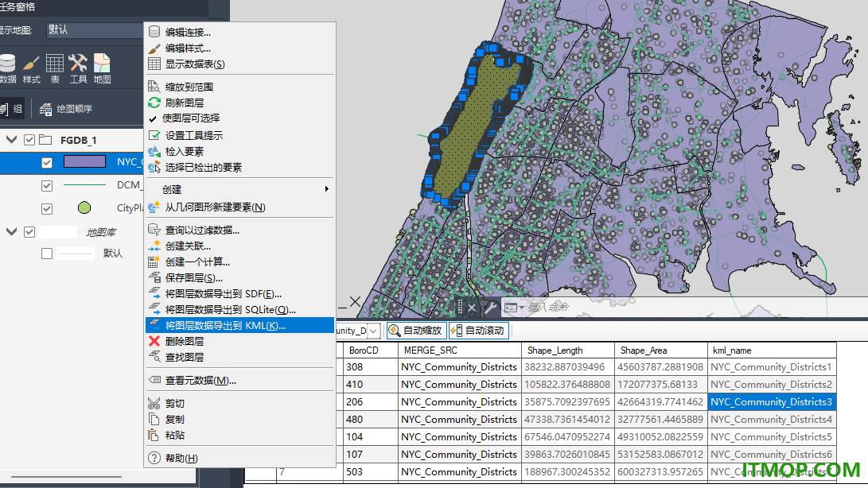Toggle FGDB_1 group checkbox
Viewport: 868px width, 488px height.
29,140
